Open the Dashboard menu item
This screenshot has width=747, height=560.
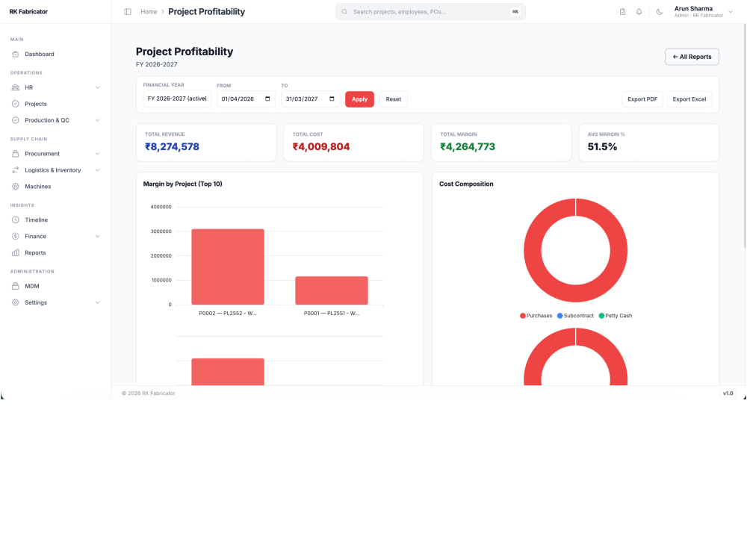pos(55,55)
